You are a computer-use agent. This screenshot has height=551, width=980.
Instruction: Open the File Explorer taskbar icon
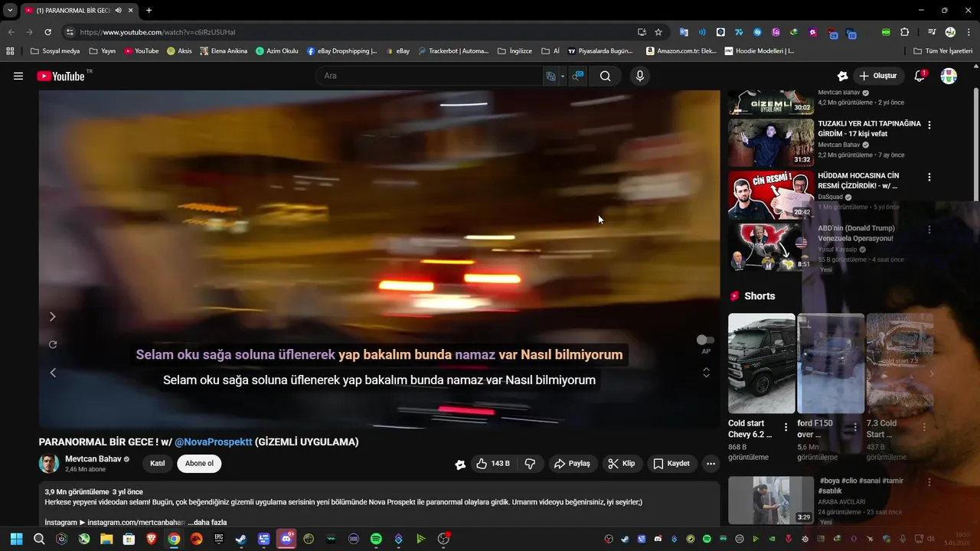(106, 539)
